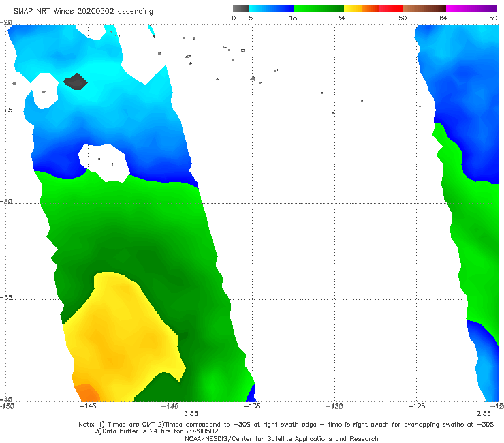Click the green 18-34 colorbar segment
This screenshot has width=504, height=443.
(319, 8)
